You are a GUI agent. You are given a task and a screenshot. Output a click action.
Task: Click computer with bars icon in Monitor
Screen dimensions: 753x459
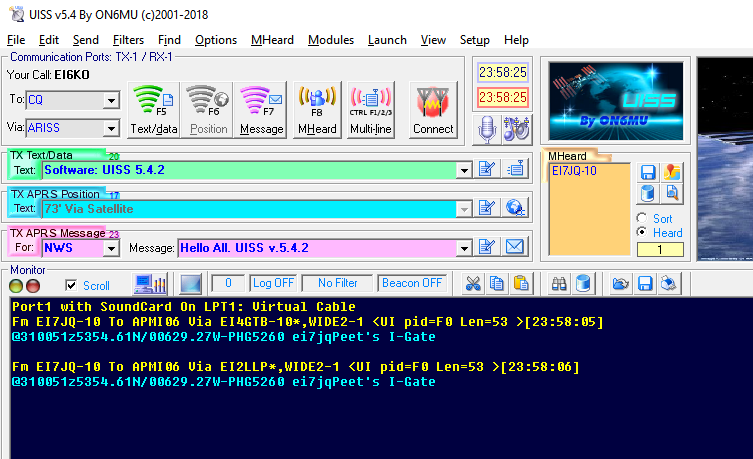pos(150,284)
